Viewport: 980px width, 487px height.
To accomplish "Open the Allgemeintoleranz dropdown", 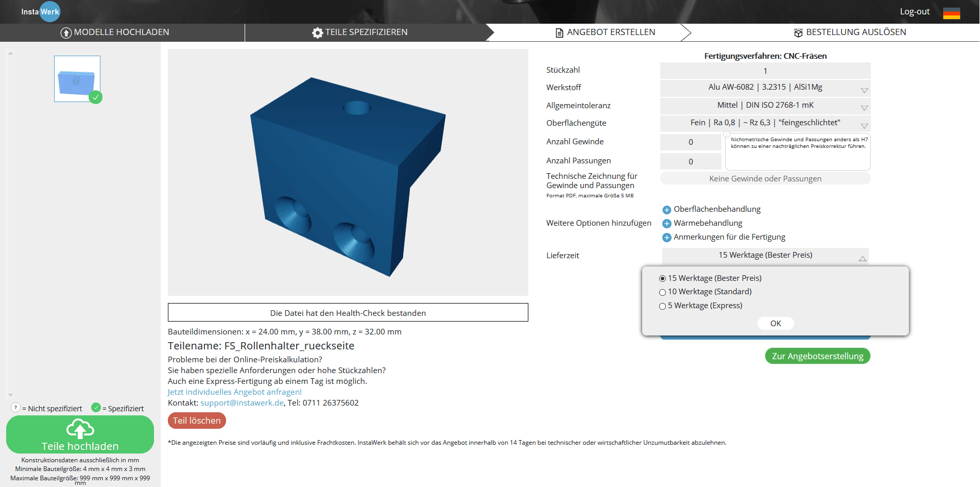I will [x=863, y=106].
